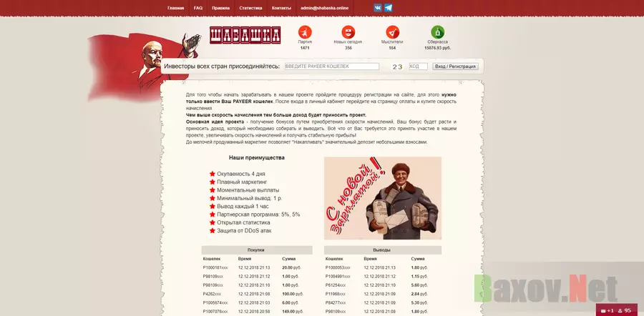Click the Моментальные выплаты advantage
The width and height of the screenshot is (644, 316).
coord(248,190)
